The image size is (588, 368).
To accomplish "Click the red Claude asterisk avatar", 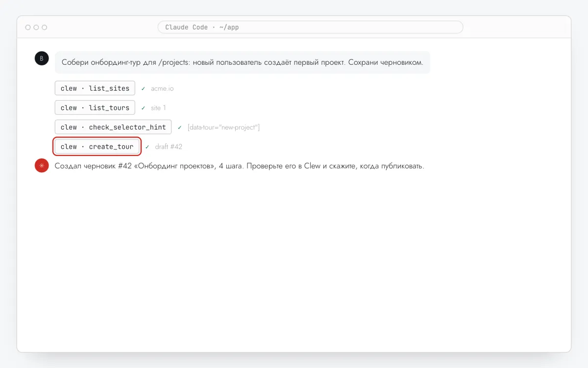I will [x=42, y=166].
